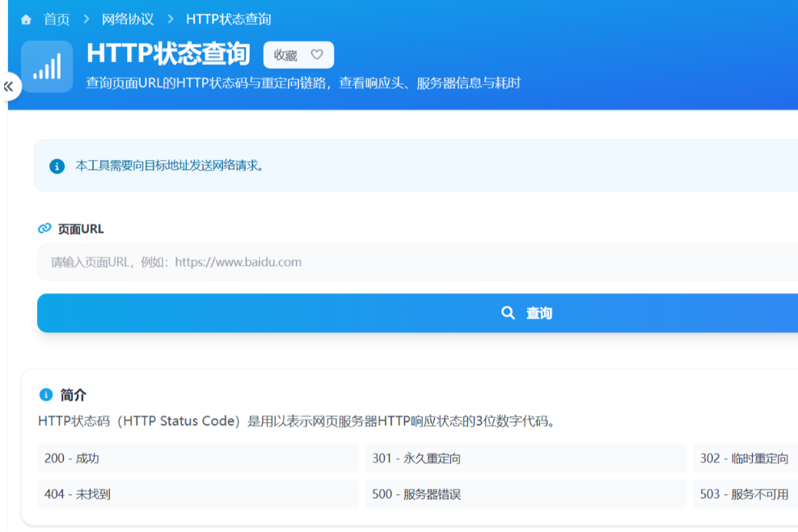This screenshot has height=532, width=798.
Task: Click the home icon in breadcrumb
Action: click(x=26, y=20)
